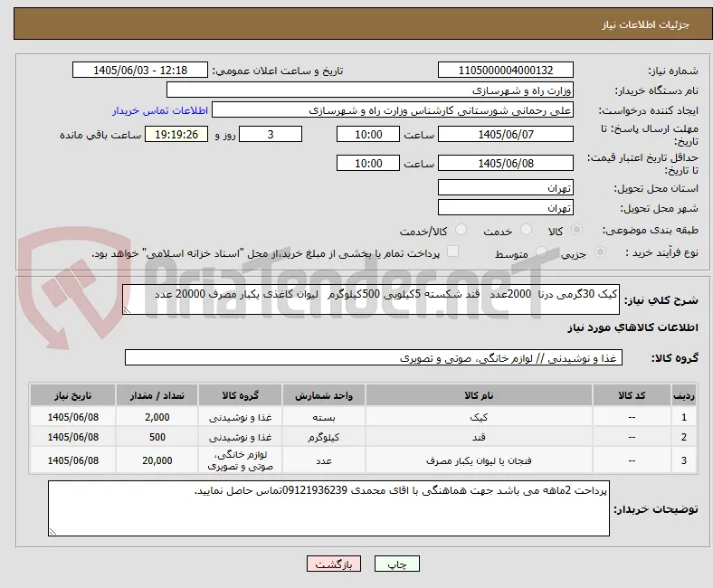Screen dimensions: 713x588
Task: Click the unit cell کیلوگرم
Action: click(x=324, y=437)
